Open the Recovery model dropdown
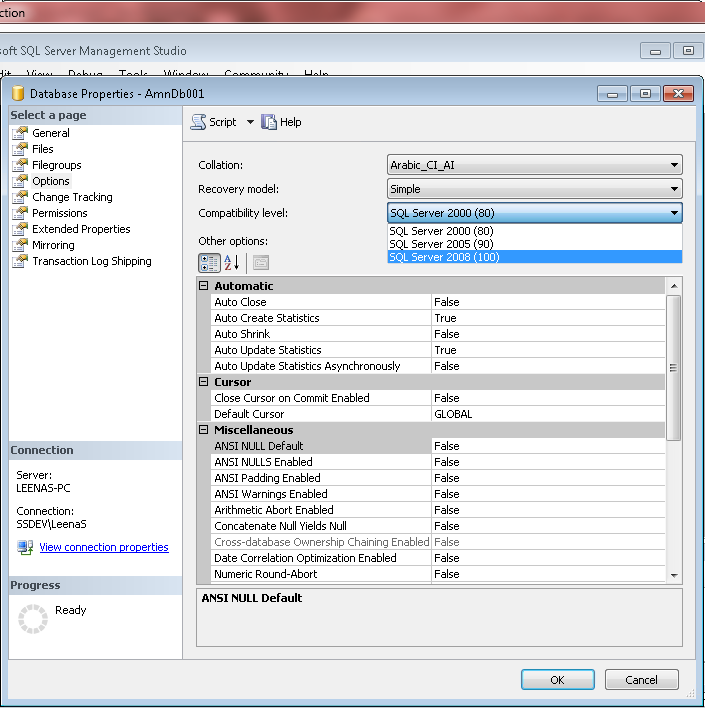 pyautogui.click(x=535, y=189)
